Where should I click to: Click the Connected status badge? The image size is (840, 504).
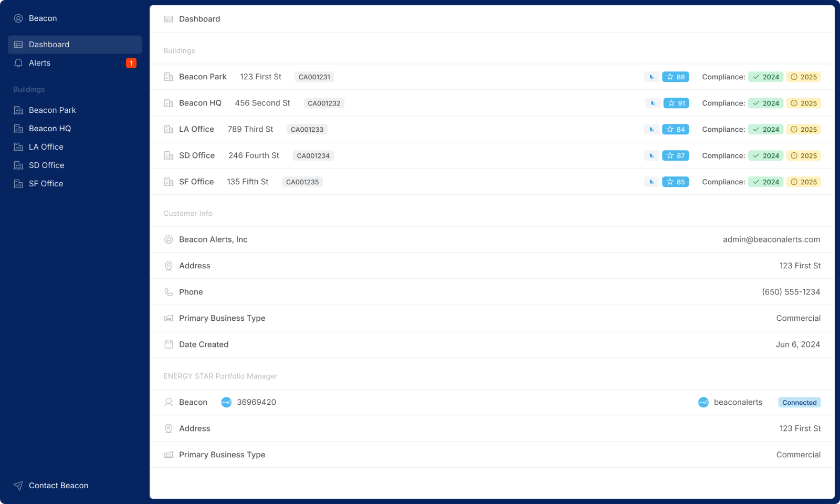coord(800,403)
